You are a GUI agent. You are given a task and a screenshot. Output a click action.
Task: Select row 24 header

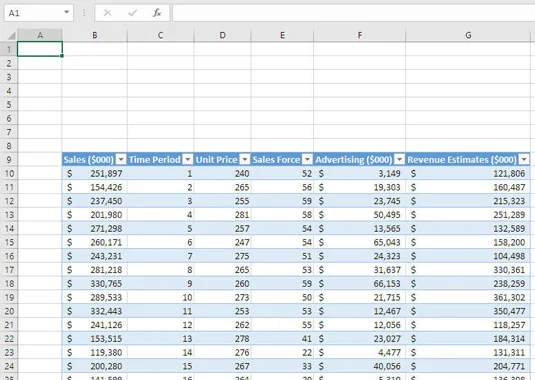pyautogui.click(x=9, y=366)
